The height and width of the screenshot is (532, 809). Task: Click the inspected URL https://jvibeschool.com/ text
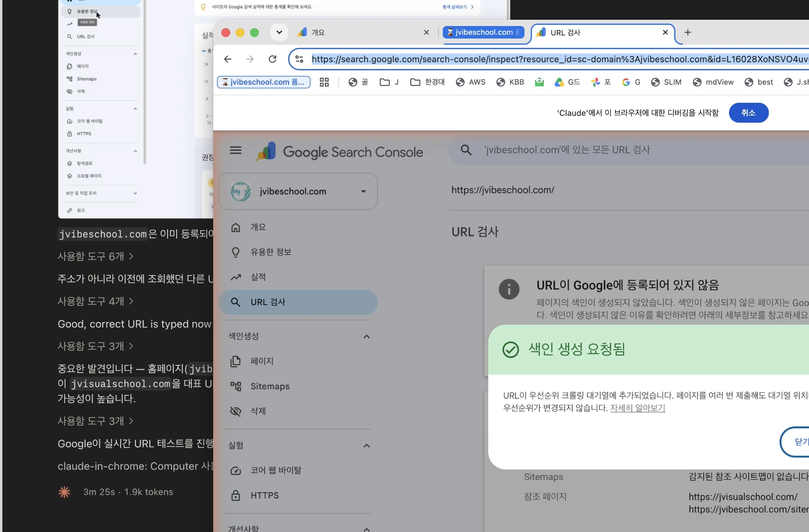[502, 190]
